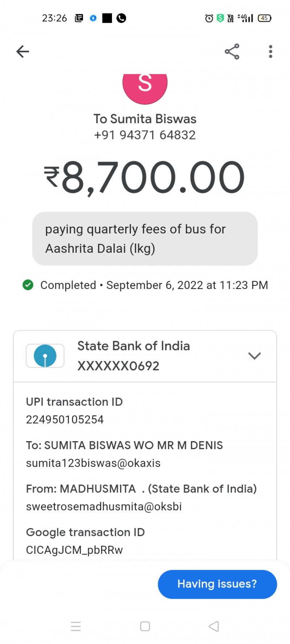Screen dimensions: 290x644
Task: Tap Android recent apps navigation icon
Action: [76, 626]
